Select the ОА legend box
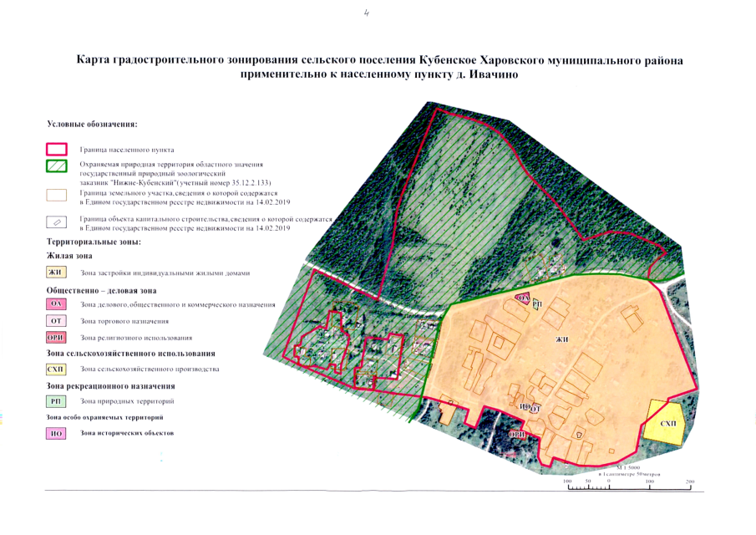Viewport: 756px width, 535px height. tap(56, 304)
